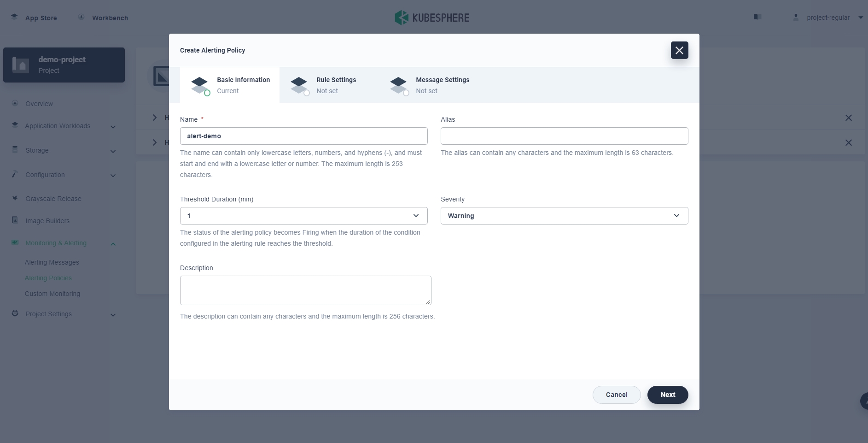868x443 pixels.
Task: Click the Workbench icon in top bar
Action: click(x=81, y=17)
